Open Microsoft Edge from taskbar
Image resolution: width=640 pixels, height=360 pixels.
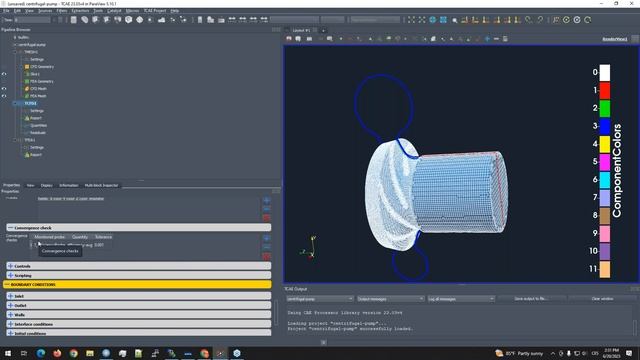click(40, 353)
